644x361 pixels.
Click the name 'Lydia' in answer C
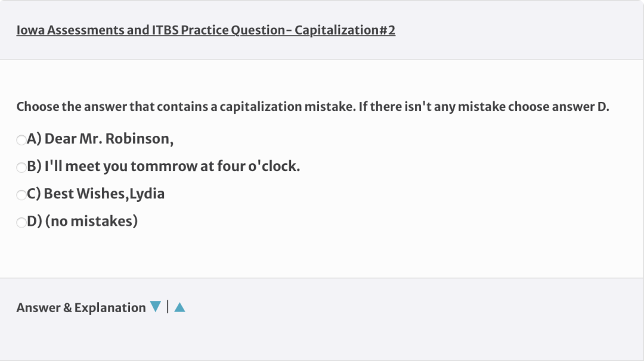coord(147,194)
